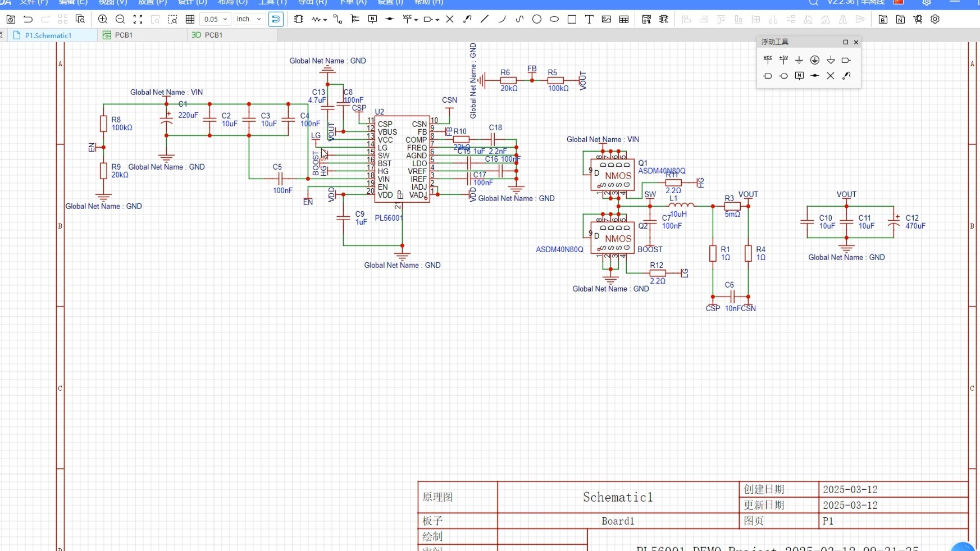Image resolution: width=980 pixels, height=551 pixels.
Task: Expand the VCC power symbol dropdown arrow
Action: (x=416, y=20)
